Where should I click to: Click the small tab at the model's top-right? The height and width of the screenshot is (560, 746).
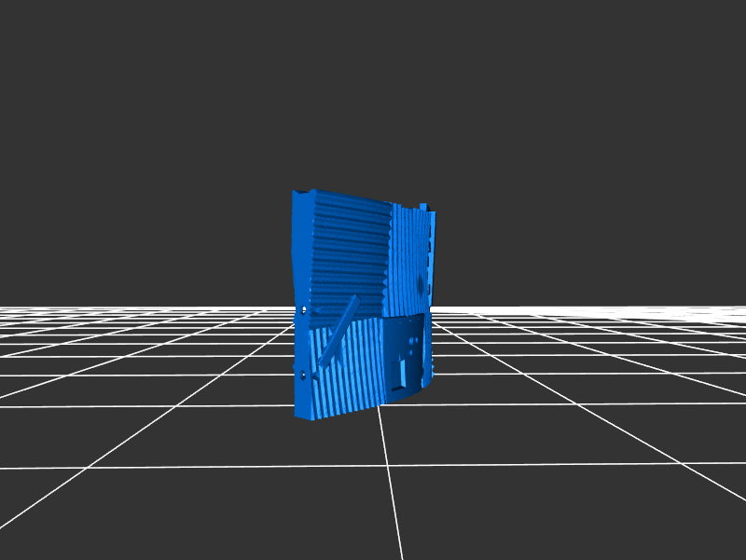pyautogui.click(x=423, y=206)
